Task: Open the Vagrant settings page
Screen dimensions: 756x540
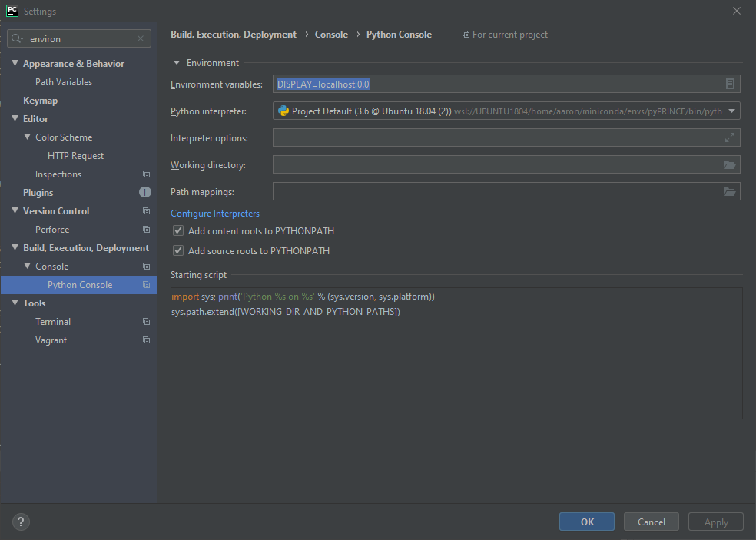Action: point(51,340)
